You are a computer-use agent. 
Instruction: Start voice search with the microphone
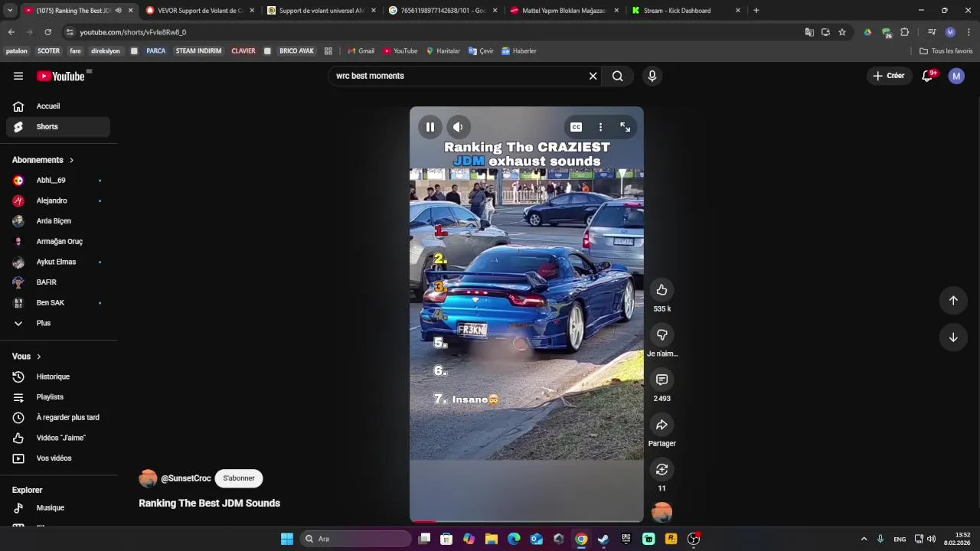click(652, 76)
